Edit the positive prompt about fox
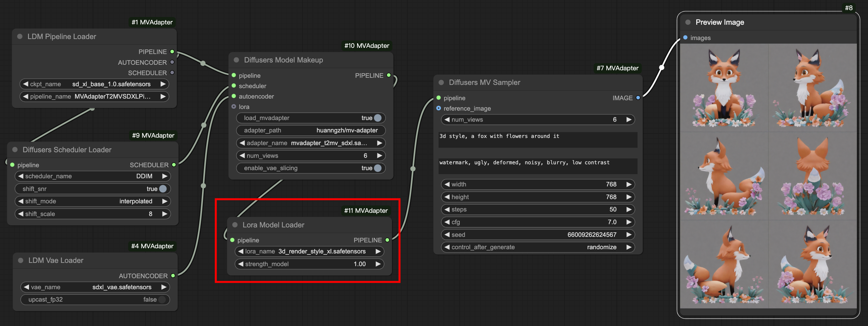The height and width of the screenshot is (326, 868). (x=538, y=140)
